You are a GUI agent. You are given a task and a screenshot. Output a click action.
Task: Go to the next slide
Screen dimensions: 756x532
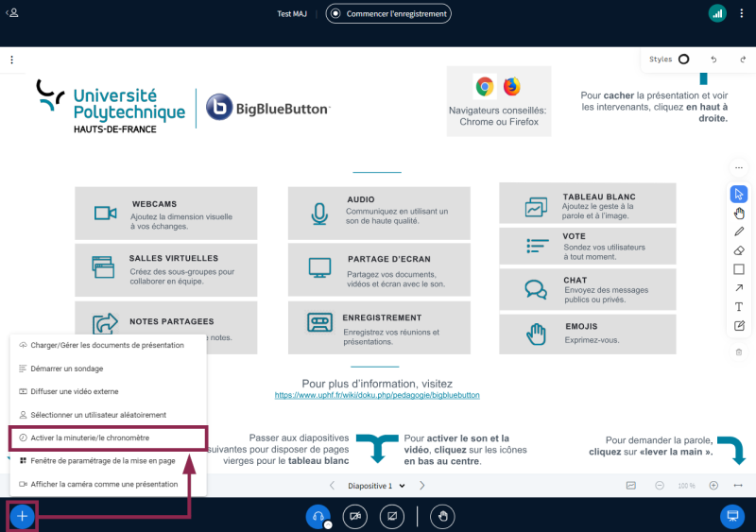point(422,486)
